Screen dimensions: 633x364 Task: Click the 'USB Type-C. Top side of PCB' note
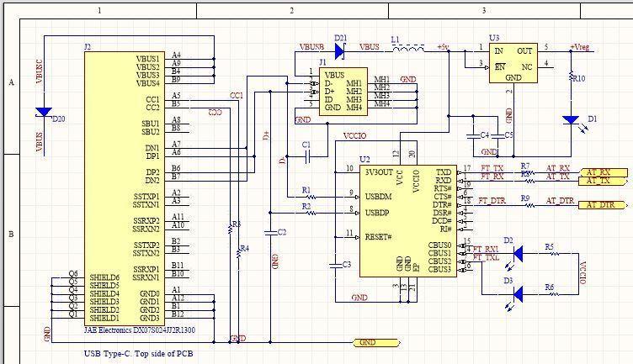tap(138, 354)
